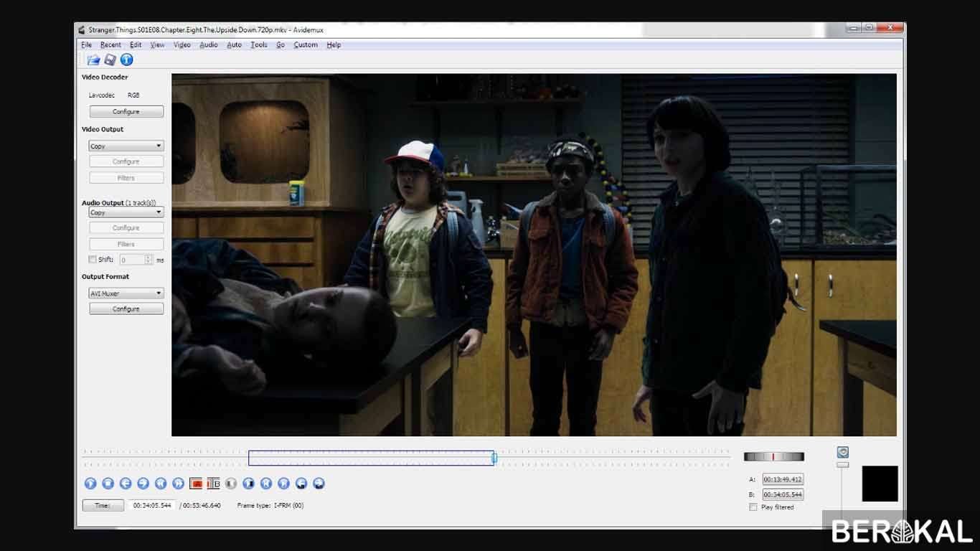Open the View menu

[x=157, y=44]
